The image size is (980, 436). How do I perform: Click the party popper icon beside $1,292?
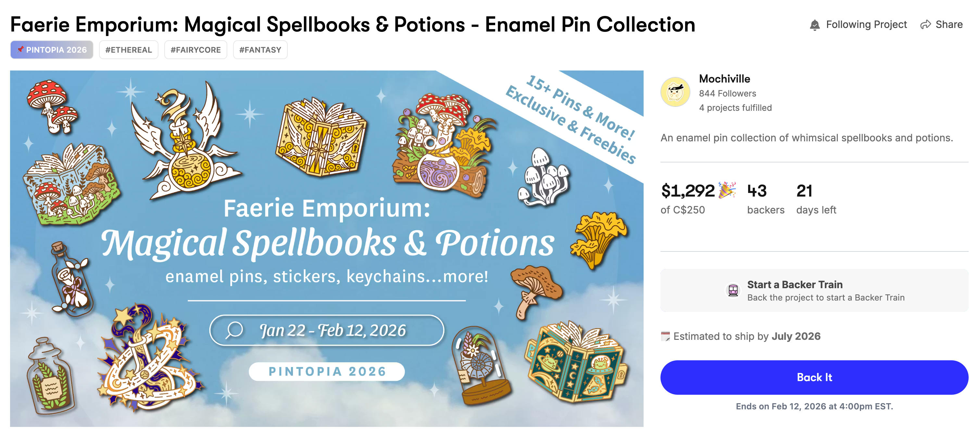point(727,190)
